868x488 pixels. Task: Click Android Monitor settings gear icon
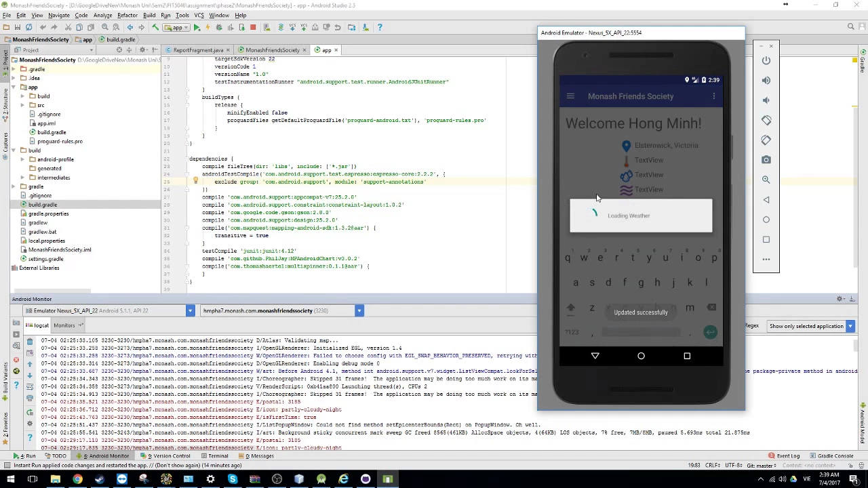[x=840, y=299]
